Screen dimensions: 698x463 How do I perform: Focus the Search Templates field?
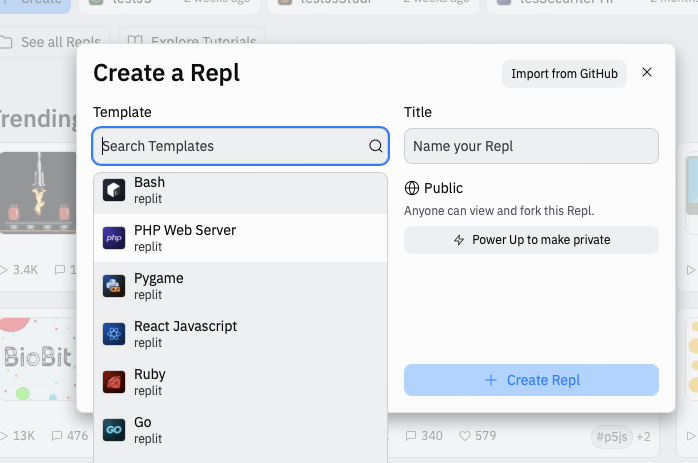233,146
